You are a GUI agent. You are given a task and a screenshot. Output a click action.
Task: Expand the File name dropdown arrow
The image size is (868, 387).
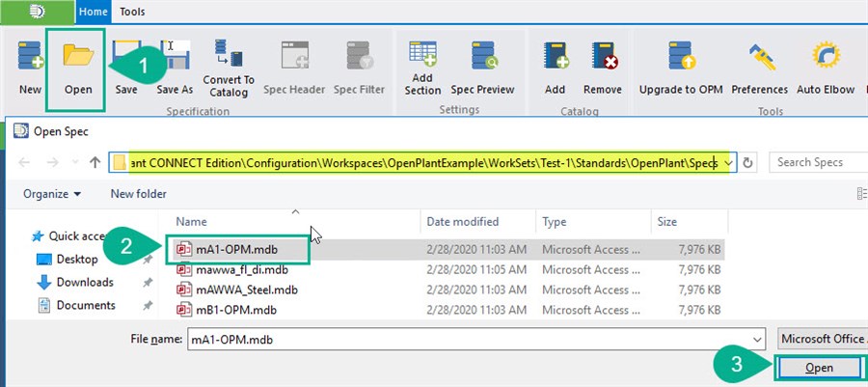click(758, 340)
